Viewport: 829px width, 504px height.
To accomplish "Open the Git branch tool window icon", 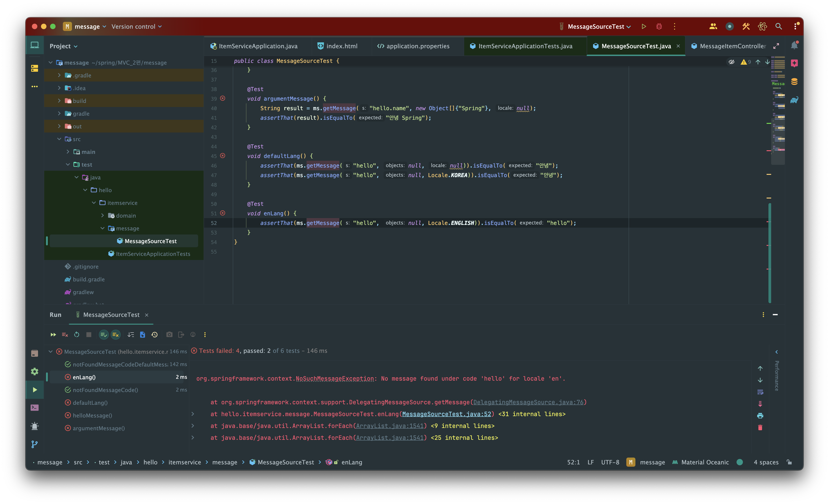I will pos(35,444).
